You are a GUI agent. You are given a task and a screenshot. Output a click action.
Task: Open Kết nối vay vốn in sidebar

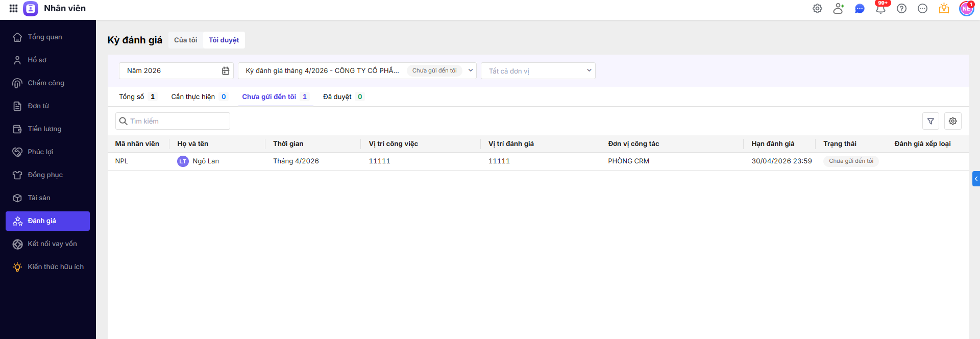48,244
